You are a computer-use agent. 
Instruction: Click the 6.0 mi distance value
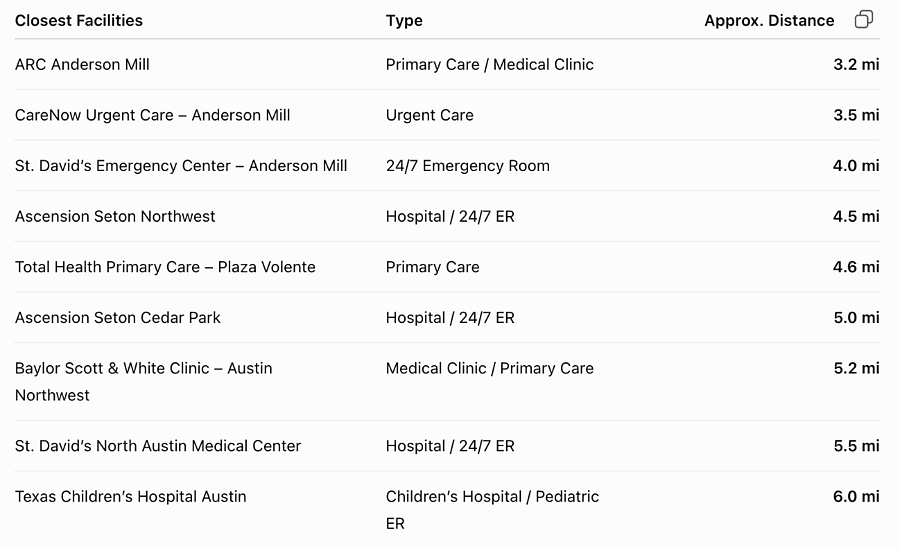[x=856, y=496]
